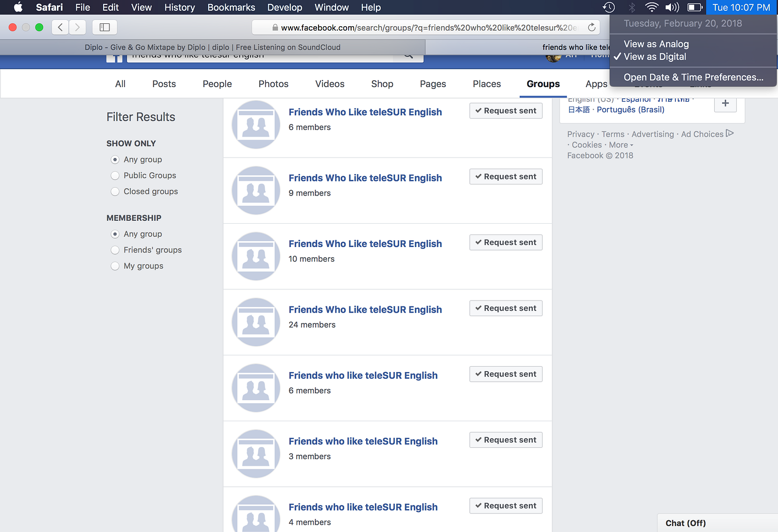Open the History menu

pyautogui.click(x=179, y=7)
